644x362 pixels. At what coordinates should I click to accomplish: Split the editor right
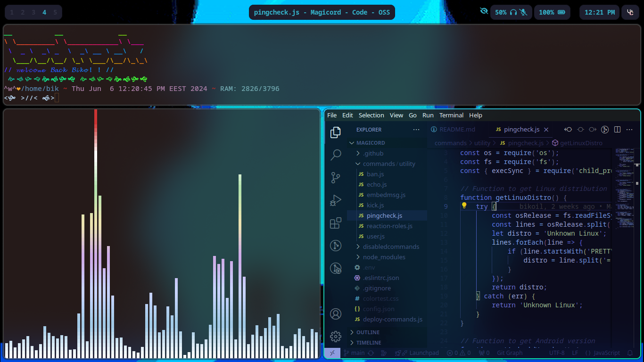coord(617,130)
